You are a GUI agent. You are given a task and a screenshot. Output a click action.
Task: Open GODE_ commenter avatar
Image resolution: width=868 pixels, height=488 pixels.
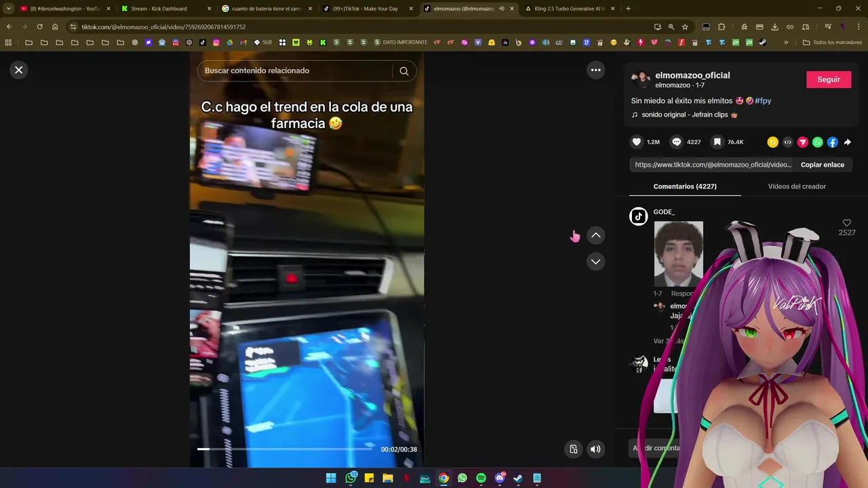[638, 216]
